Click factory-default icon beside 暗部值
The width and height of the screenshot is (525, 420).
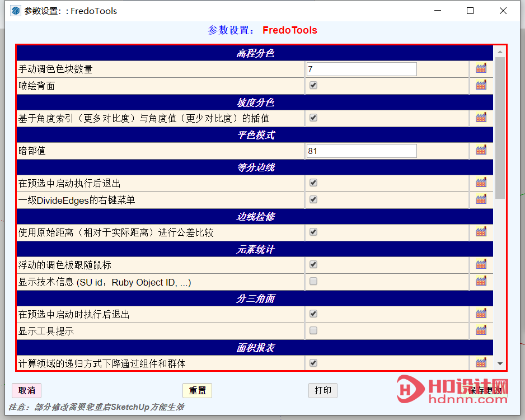pos(481,151)
